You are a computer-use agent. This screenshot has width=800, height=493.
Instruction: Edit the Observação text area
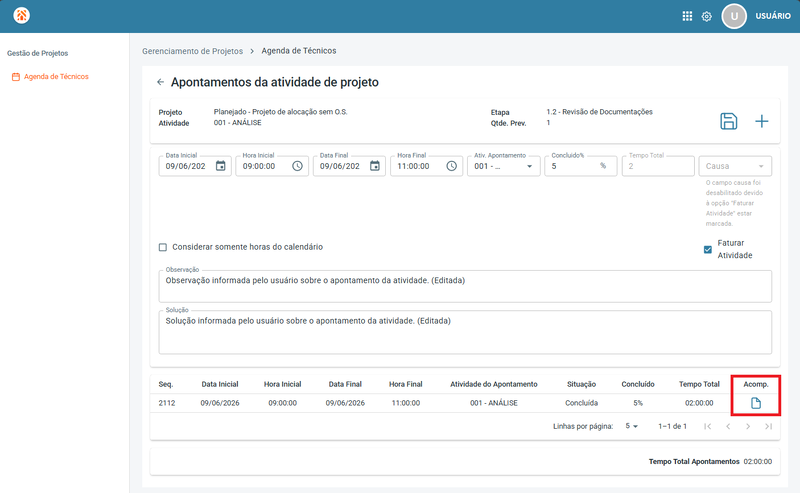point(465,286)
